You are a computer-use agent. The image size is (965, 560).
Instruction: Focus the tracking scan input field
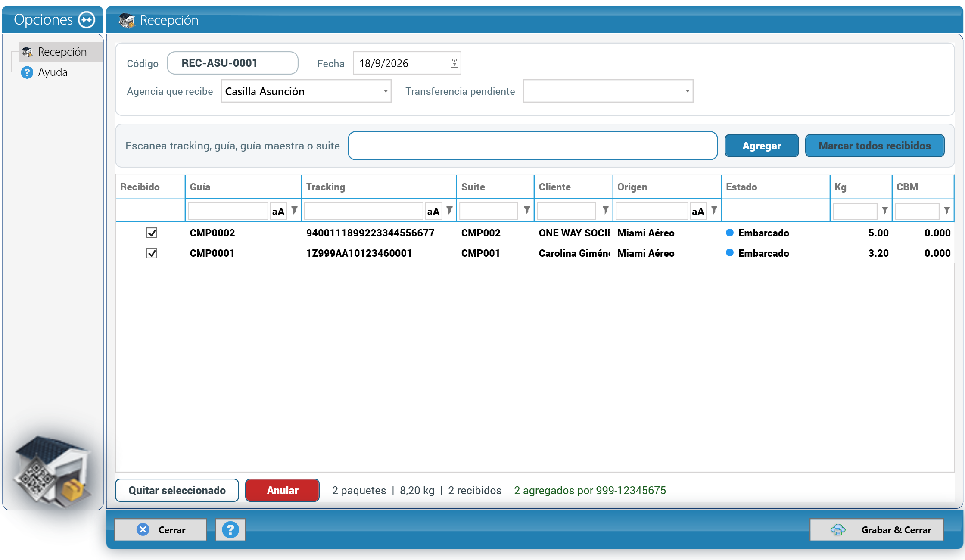pos(532,146)
